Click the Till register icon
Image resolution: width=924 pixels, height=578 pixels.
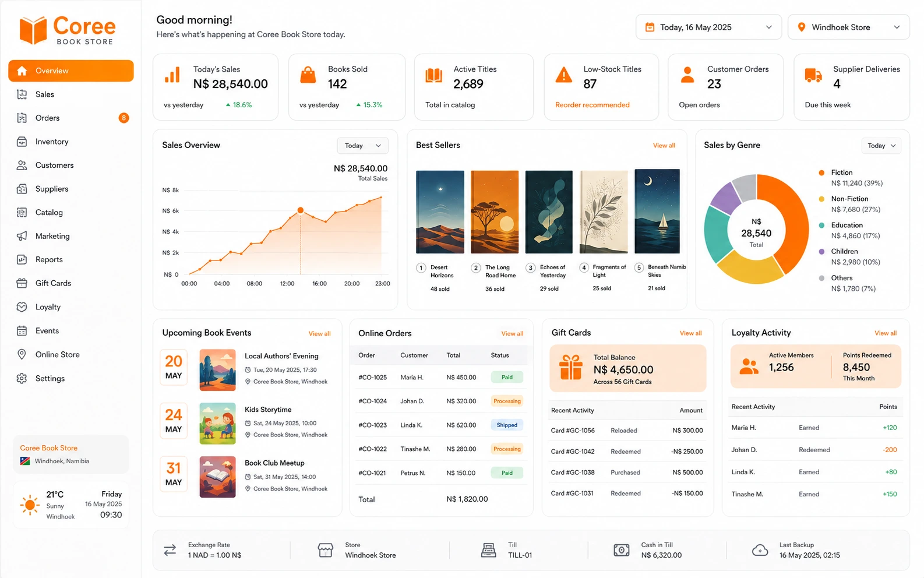coord(489,550)
